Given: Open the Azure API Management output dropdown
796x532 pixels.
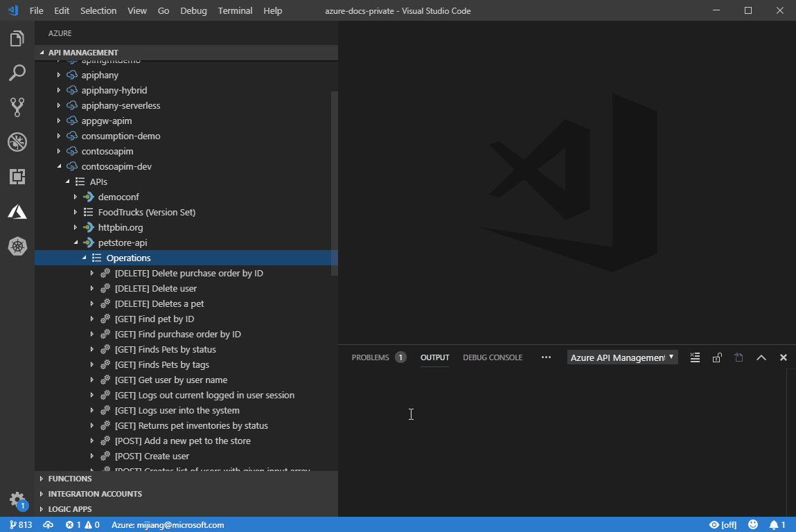Looking at the screenshot, I should [622, 357].
